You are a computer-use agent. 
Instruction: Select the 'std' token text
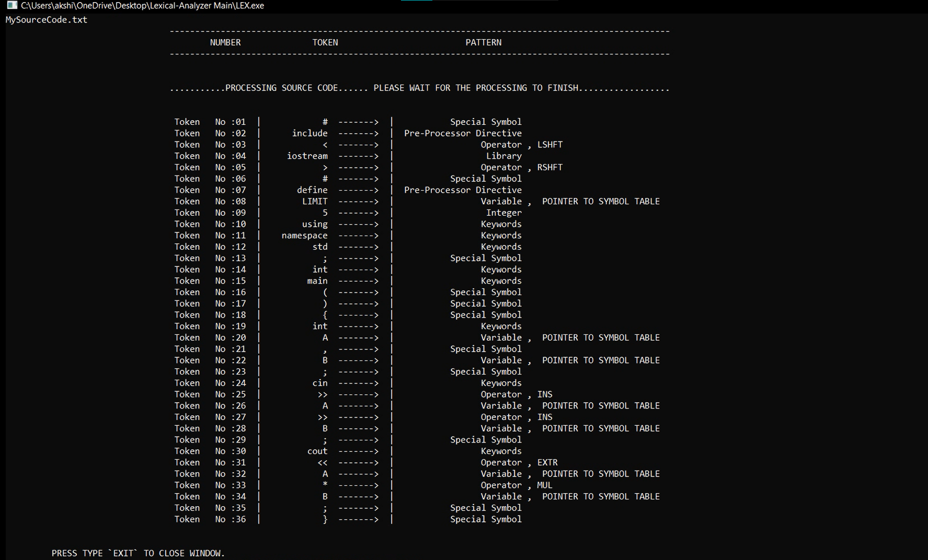[x=320, y=247]
